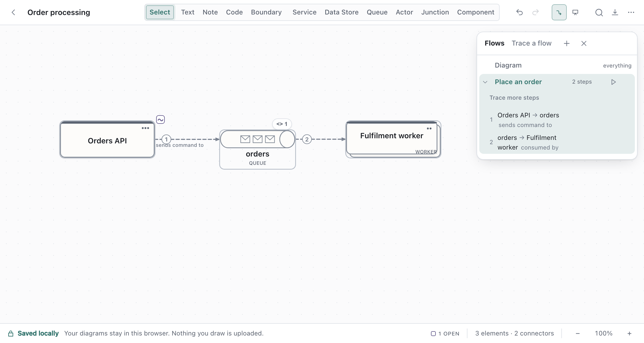Image resolution: width=644 pixels, height=343 pixels.
Task: Choose the Queue tool
Action: pos(377,12)
